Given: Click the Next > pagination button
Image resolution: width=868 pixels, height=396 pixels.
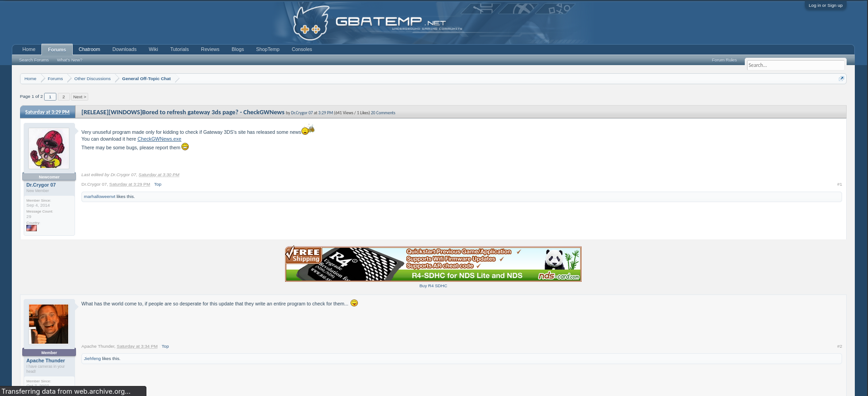Looking at the screenshot, I should coord(80,97).
